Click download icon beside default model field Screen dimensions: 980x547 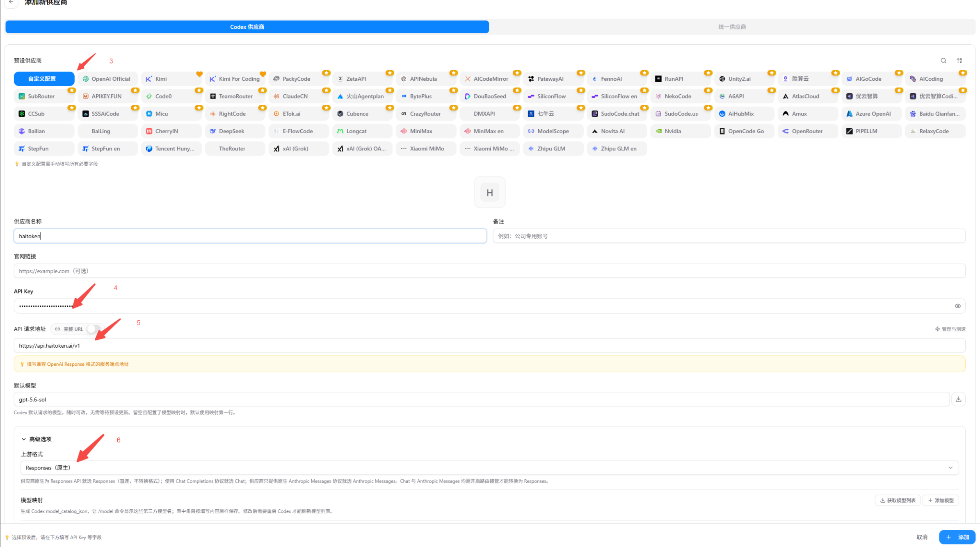[958, 399]
